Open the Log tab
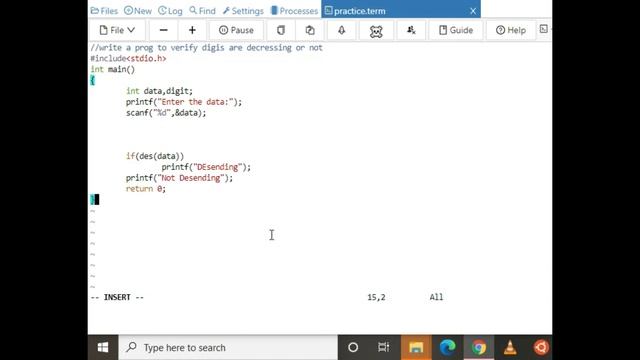This screenshot has height=360, width=640. (x=170, y=11)
